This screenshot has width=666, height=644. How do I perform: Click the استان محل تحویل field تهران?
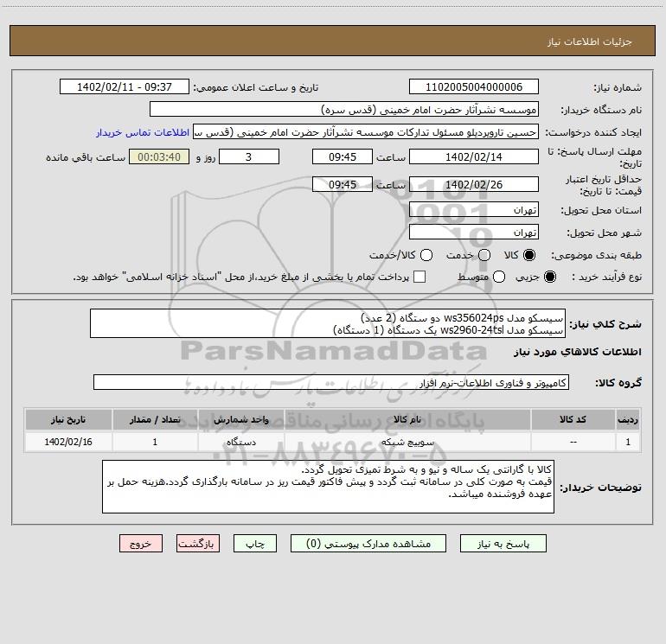coord(474,210)
